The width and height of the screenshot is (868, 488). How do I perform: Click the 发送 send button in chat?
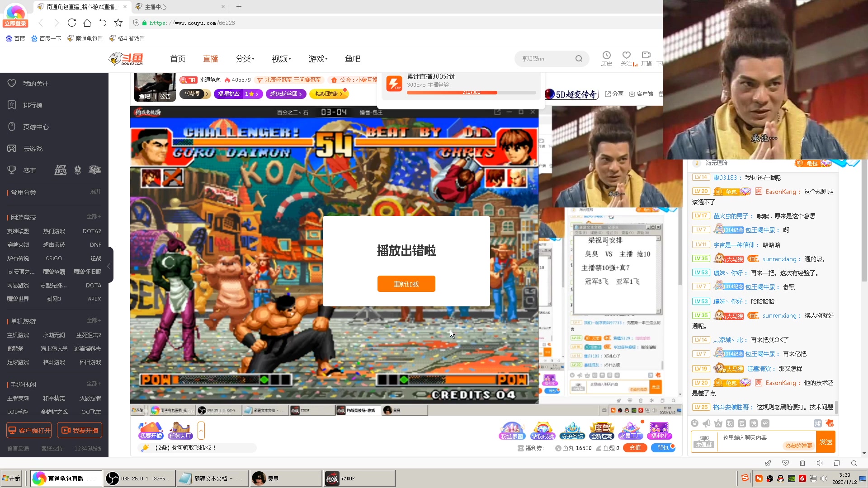coord(826,442)
